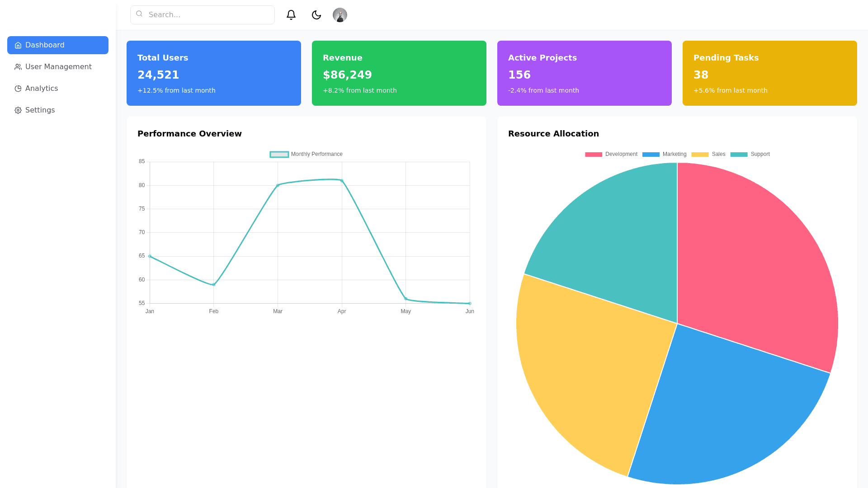Toggle the Sales legend item
The image size is (868, 488).
coord(718,154)
